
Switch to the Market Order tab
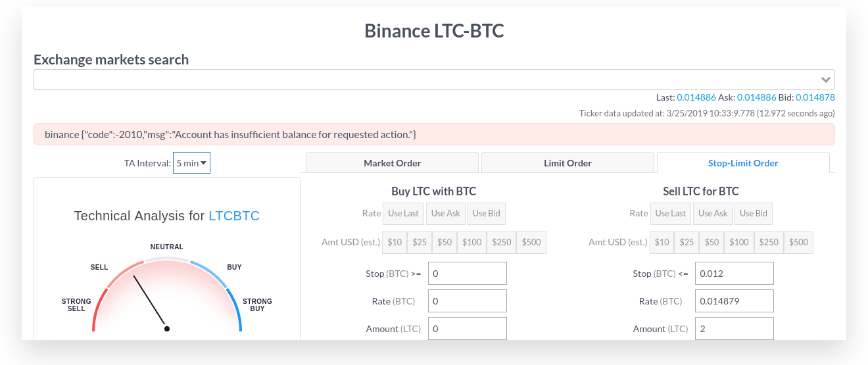coord(392,163)
